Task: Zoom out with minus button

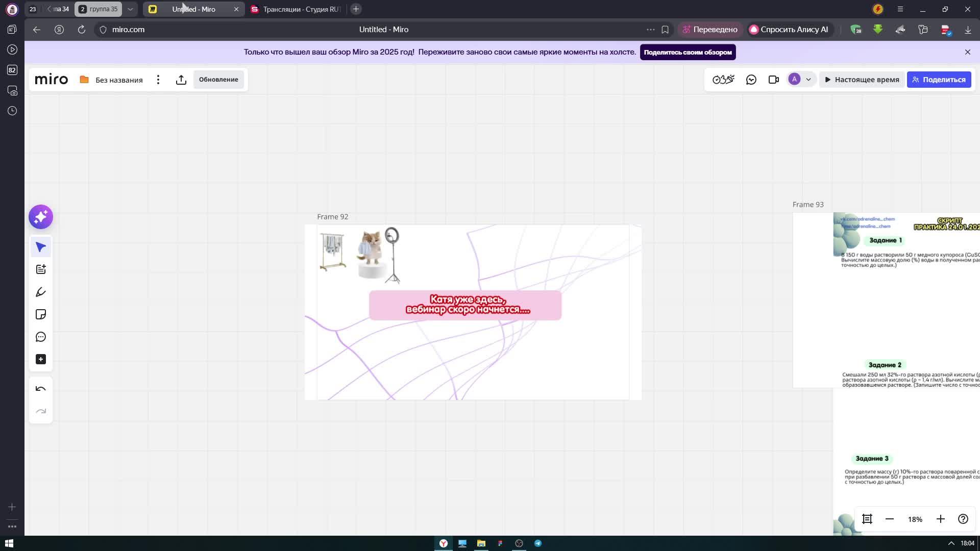Action: pos(890,519)
